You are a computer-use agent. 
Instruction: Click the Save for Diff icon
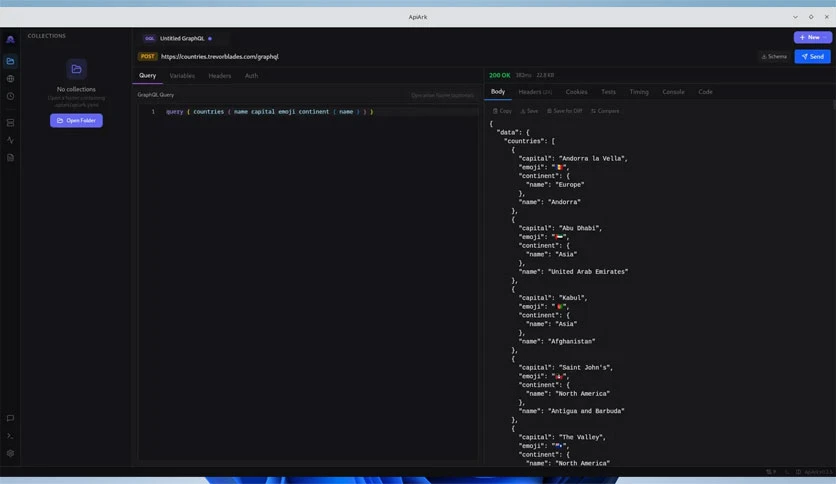click(549, 111)
